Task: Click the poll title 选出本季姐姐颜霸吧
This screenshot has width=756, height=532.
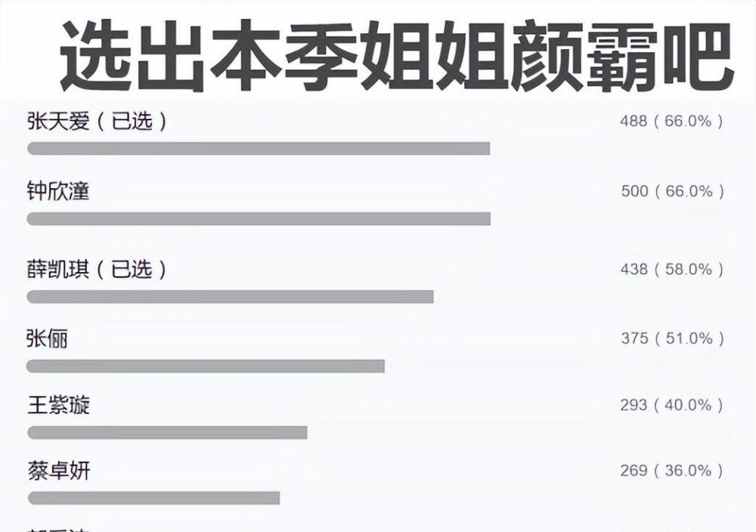Action: [x=398, y=56]
